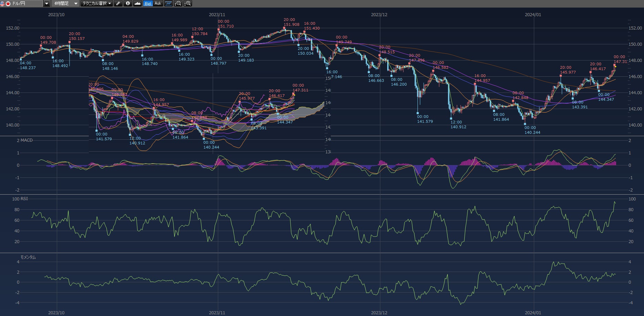The height and width of the screenshot is (316, 644).
Task: Select the pencil drawing tool
Action: point(118,3)
